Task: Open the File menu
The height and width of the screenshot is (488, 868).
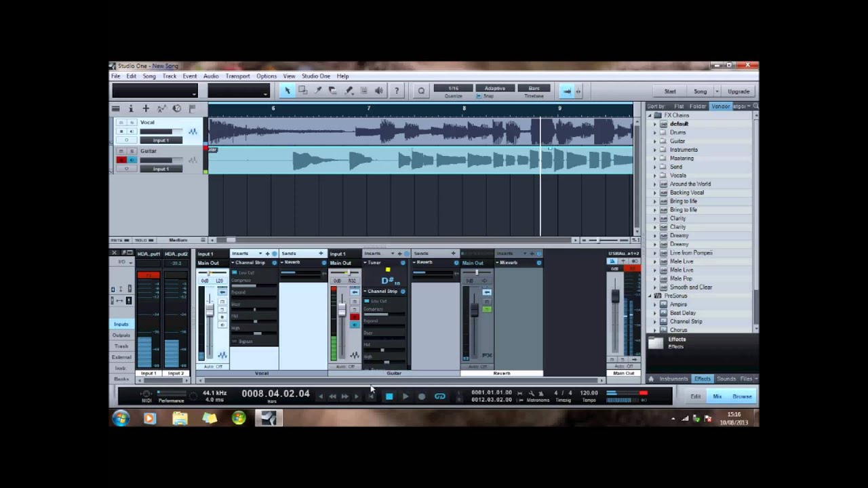Action: (x=116, y=77)
